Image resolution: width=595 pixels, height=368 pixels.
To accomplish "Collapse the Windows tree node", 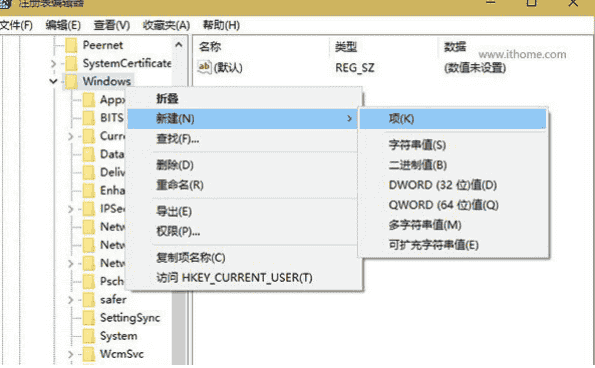I will (53, 81).
